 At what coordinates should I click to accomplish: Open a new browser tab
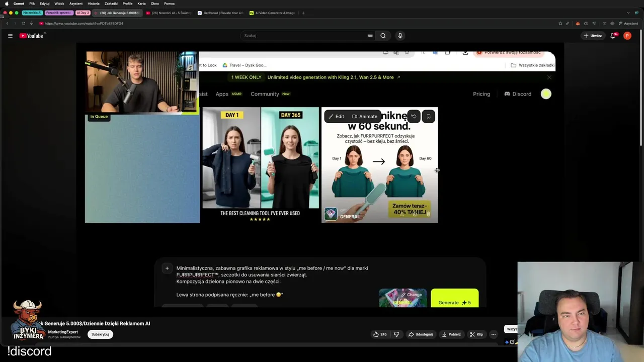[303, 13]
